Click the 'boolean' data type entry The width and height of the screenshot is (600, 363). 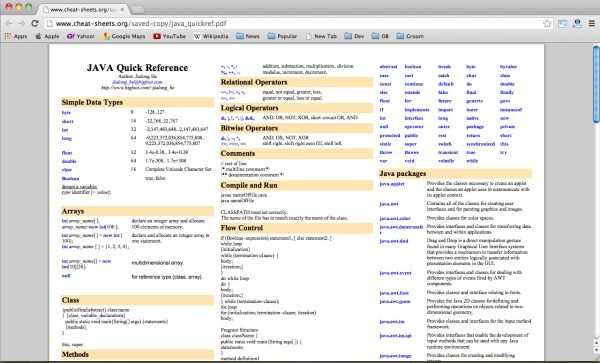point(70,179)
